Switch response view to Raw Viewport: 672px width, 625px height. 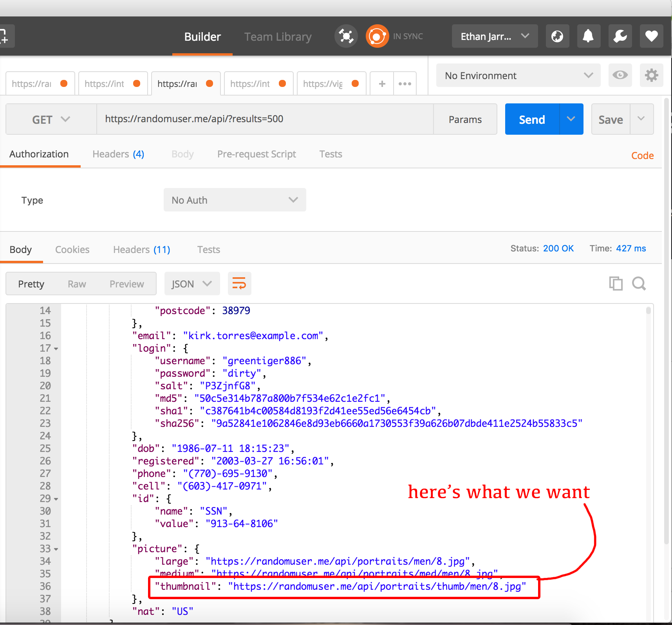[77, 284]
